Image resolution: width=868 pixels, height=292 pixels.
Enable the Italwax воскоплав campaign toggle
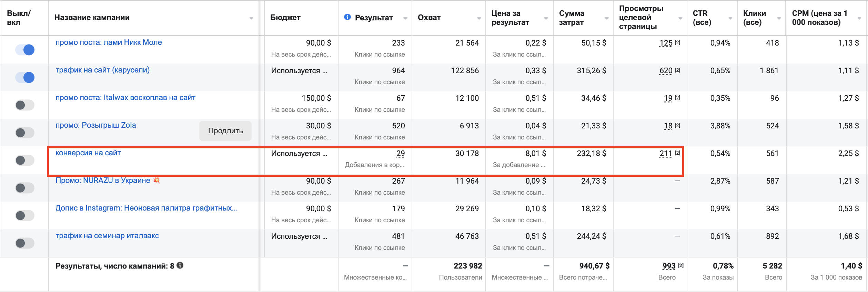coord(25,105)
